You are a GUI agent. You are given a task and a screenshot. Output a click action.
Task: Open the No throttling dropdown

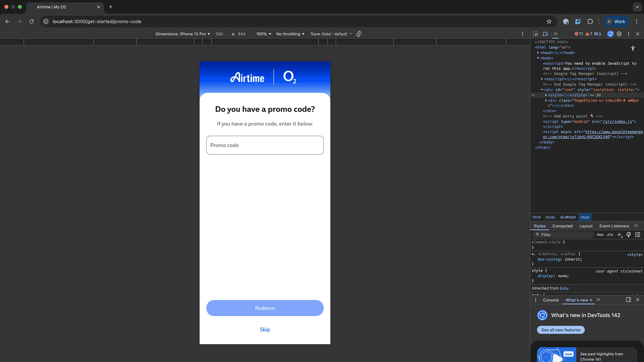point(290,34)
